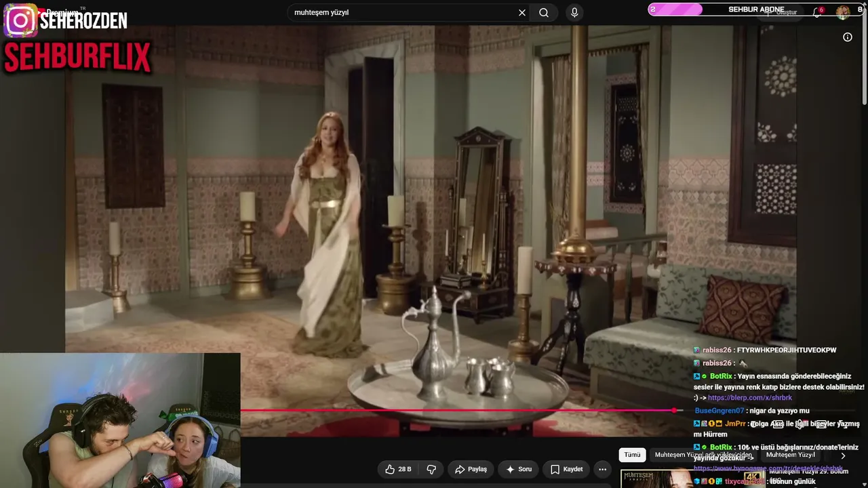868x488 pixels.
Task: Click chat username JmPrr
Action: [735, 424]
